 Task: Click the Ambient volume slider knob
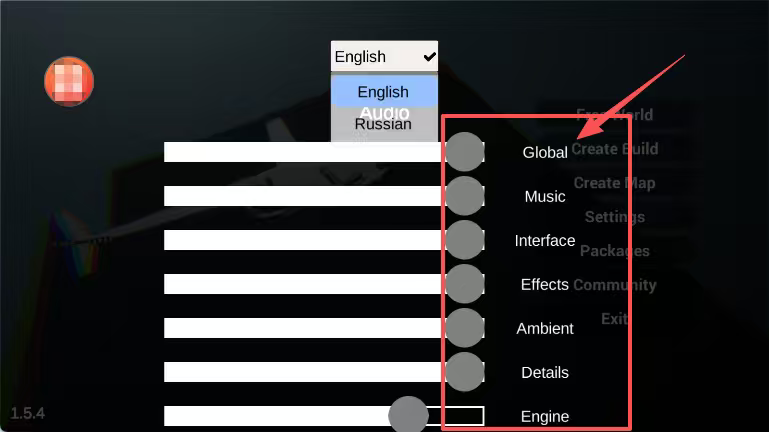tap(464, 328)
